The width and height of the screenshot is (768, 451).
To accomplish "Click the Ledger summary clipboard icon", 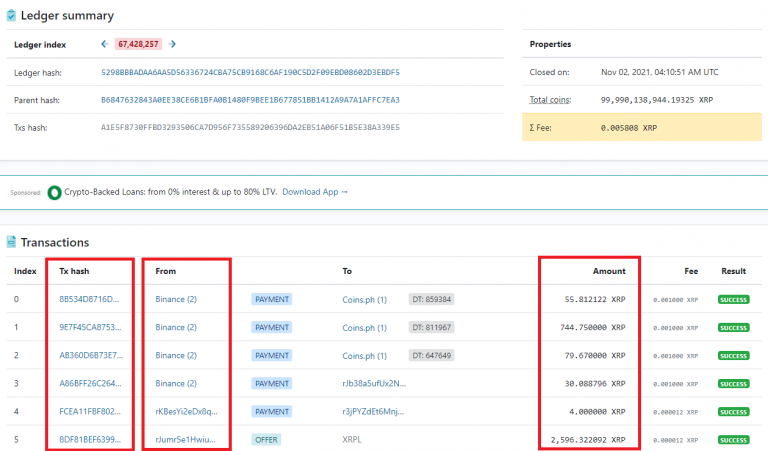I will (x=11, y=16).
